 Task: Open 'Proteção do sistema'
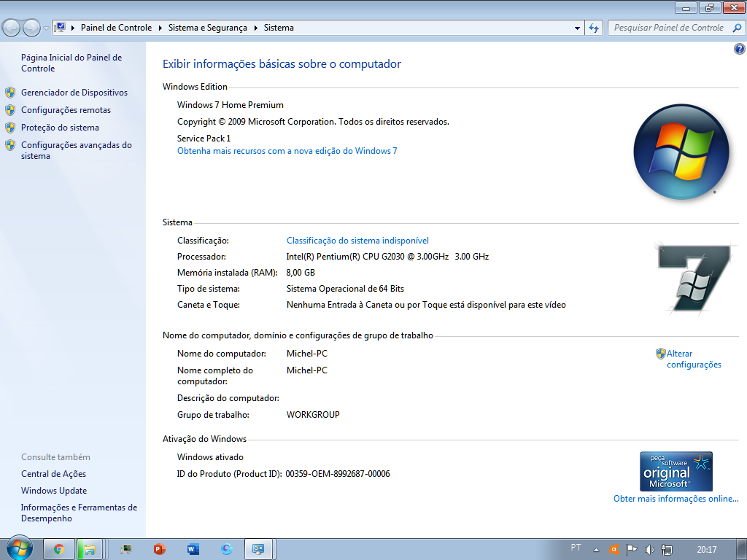pos(60,128)
